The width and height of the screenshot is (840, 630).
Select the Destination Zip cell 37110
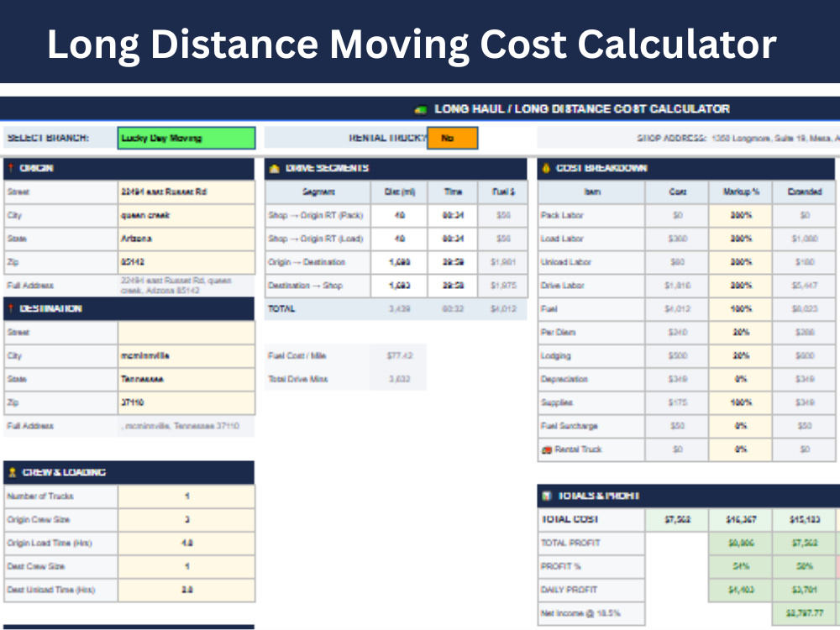click(186, 402)
